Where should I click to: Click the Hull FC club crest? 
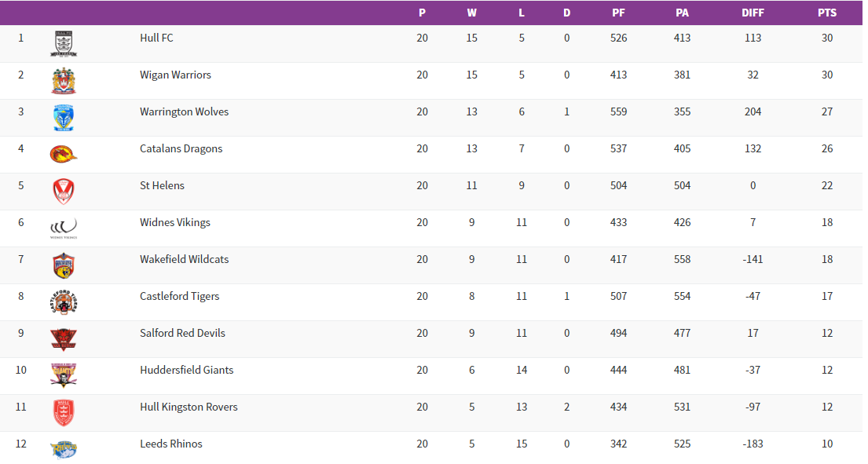[64, 44]
